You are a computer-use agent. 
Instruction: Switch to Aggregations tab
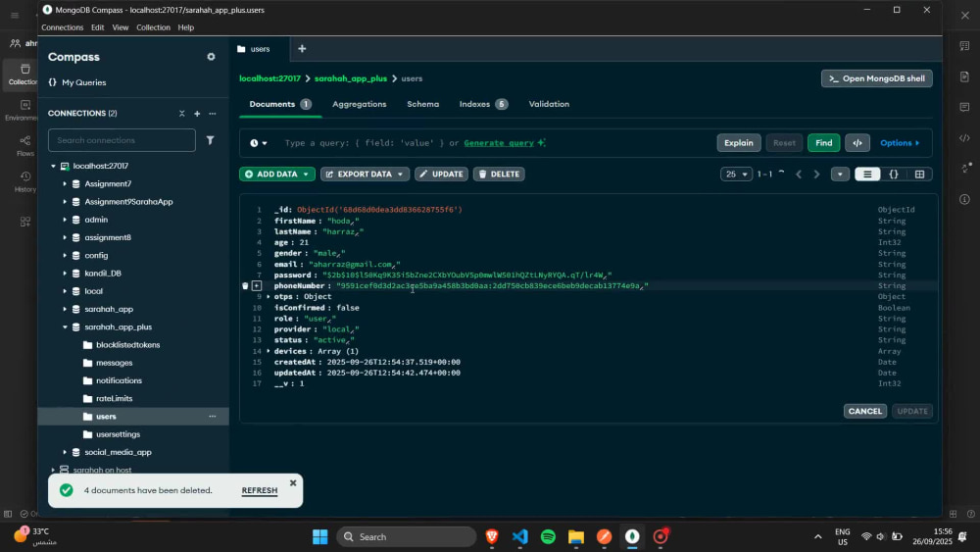point(360,104)
